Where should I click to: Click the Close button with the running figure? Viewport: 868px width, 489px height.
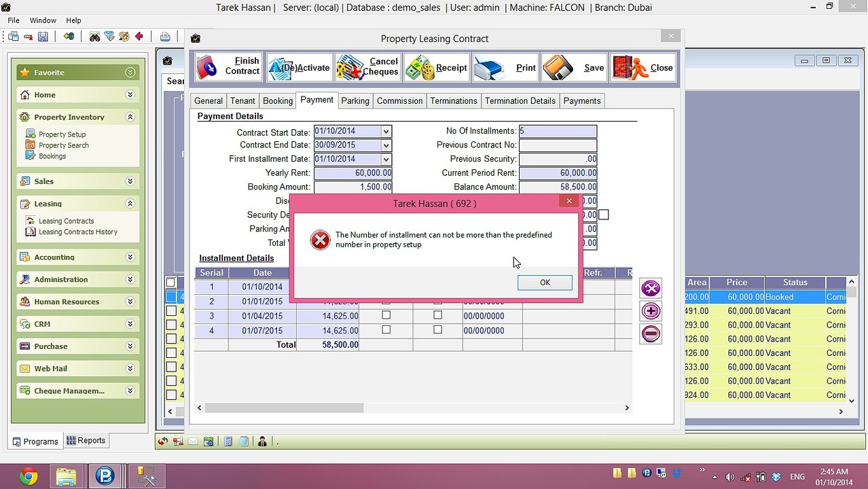pos(643,67)
